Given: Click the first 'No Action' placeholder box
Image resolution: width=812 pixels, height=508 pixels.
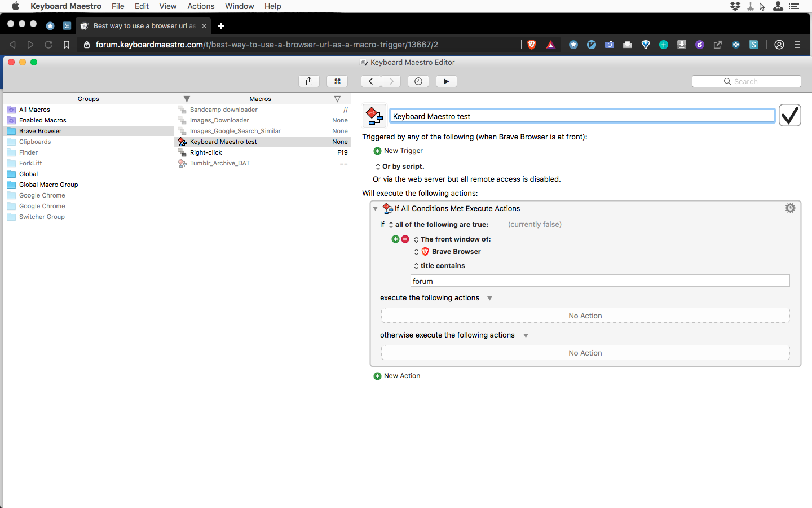Looking at the screenshot, I should pyautogui.click(x=585, y=316).
